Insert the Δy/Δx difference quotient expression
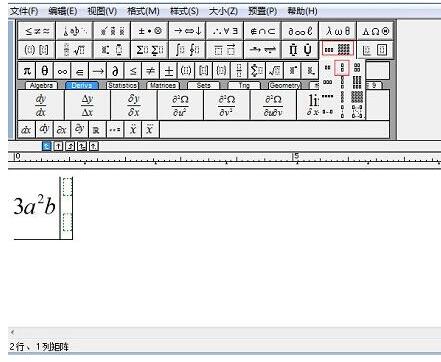This screenshot has width=441, height=362. click(x=87, y=105)
